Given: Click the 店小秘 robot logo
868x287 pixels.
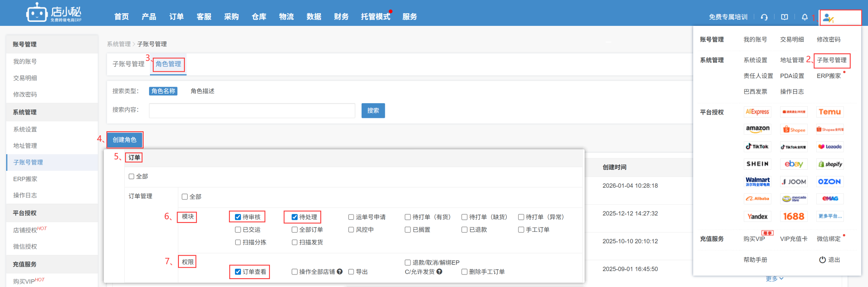Looking at the screenshot, I should tap(37, 13).
